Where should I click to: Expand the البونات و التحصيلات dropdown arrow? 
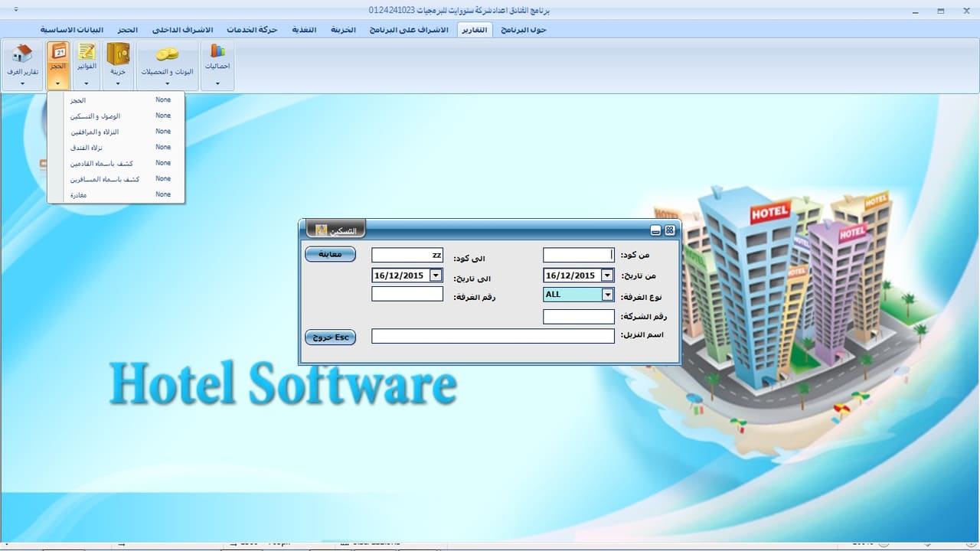[167, 83]
